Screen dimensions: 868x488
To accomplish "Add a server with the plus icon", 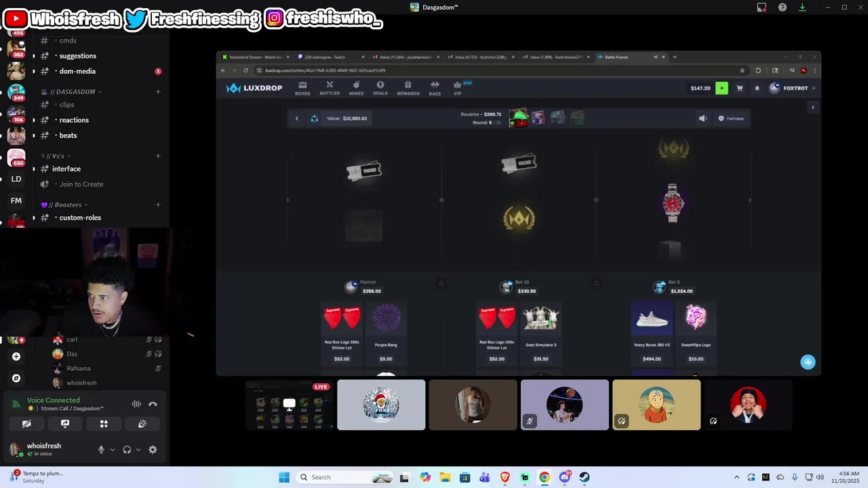I will [16, 357].
